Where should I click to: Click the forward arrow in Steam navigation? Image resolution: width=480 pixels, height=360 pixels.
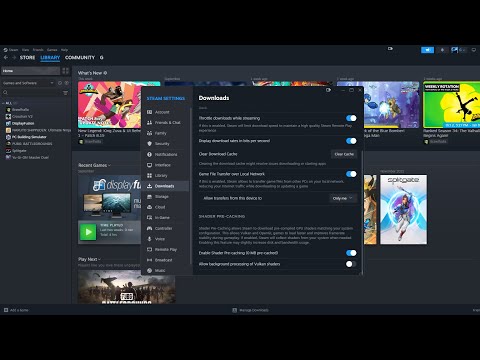[14, 57]
